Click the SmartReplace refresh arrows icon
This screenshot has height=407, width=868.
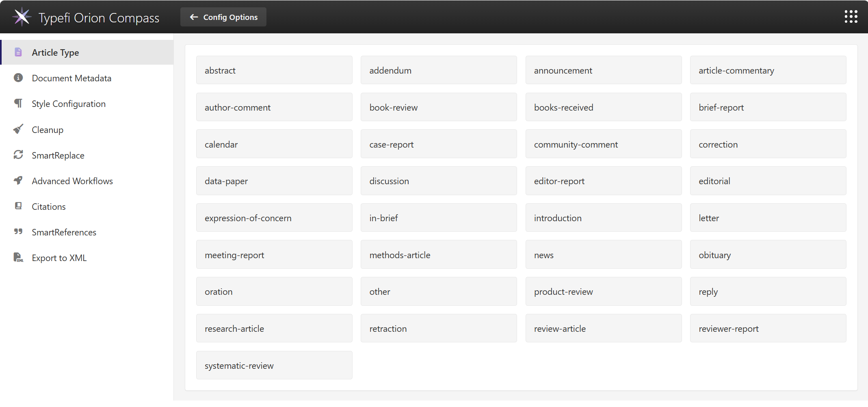pos(18,155)
